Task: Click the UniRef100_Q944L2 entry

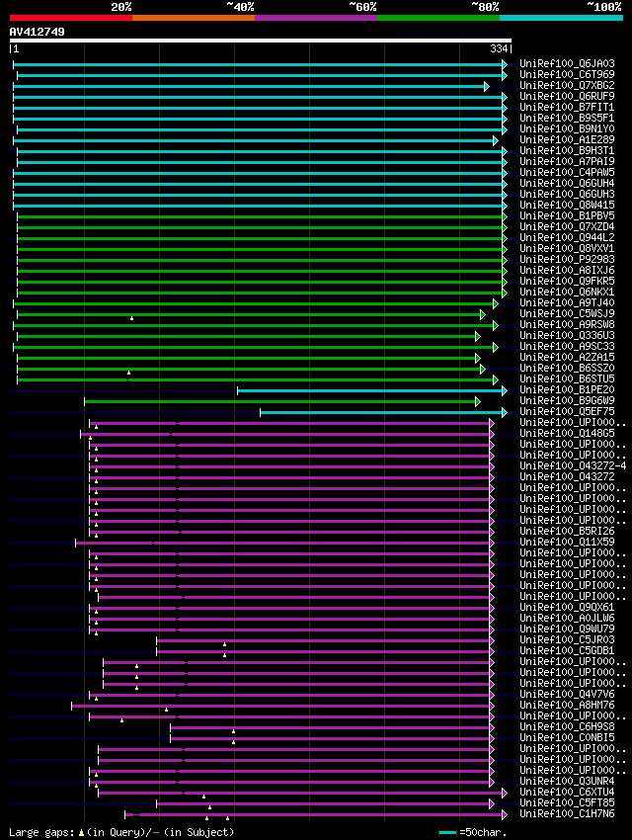Action: (x=567, y=237)
